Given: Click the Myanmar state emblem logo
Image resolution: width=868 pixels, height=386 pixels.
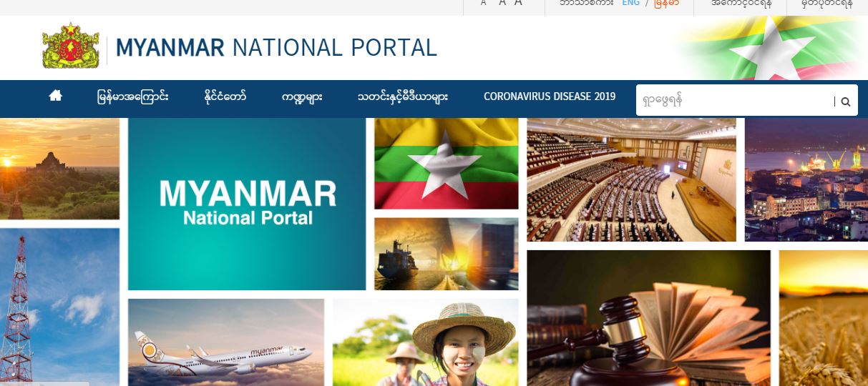Looking at the screenshot, I should point(71,46).
